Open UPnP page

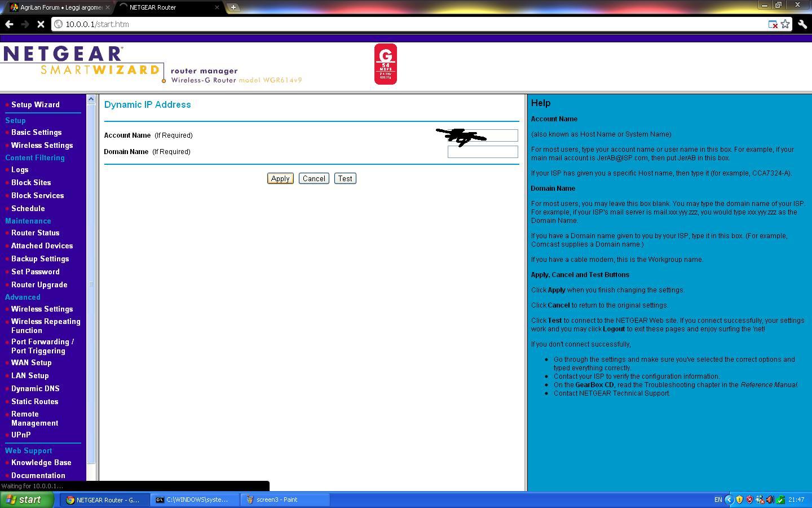coord(21,435)
